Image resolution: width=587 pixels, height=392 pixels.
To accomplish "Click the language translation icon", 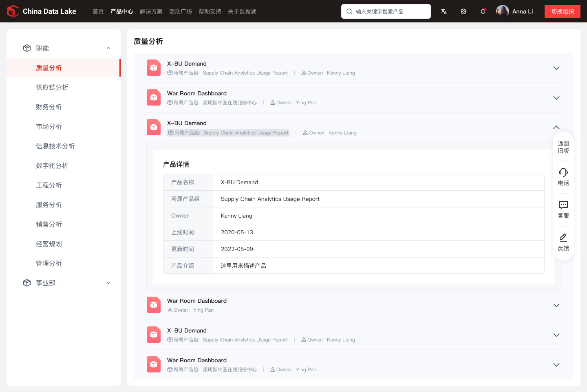I will [x=444, y=11].
